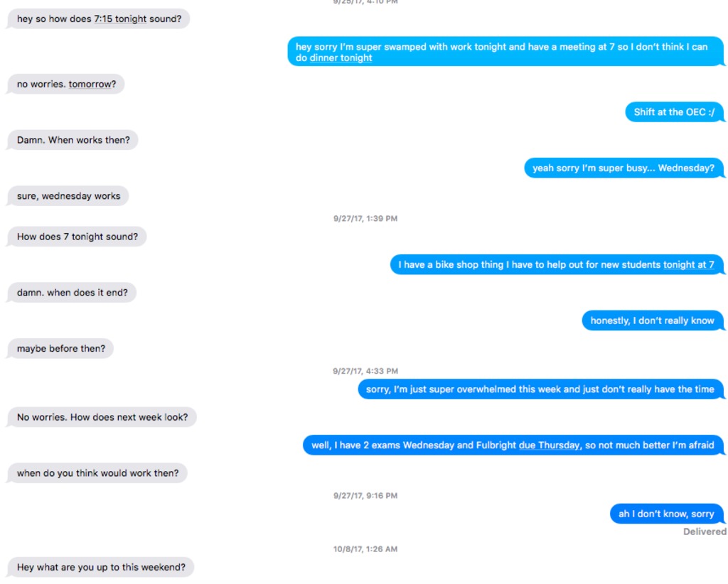Select the "super overwhelmed this week" blue bubble

click(x=540, y=389)
